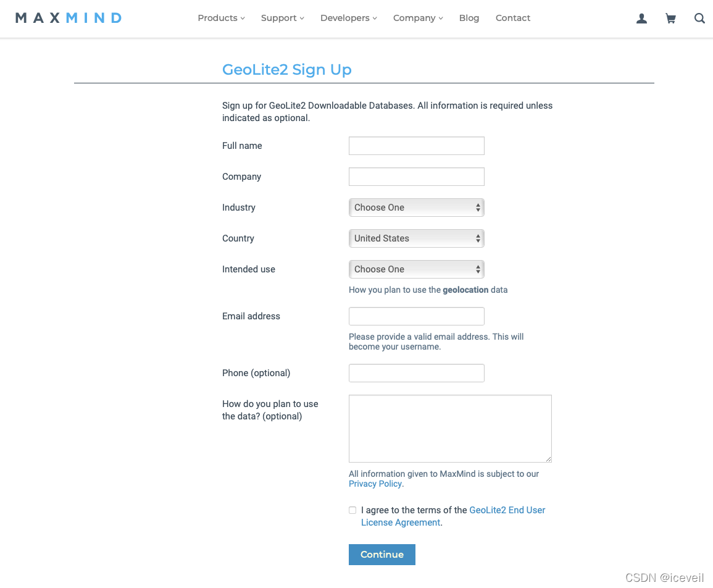This screenshot has height=588, width=713.
Task: Expand the Support menu
Action: click(x=282, y=18)
